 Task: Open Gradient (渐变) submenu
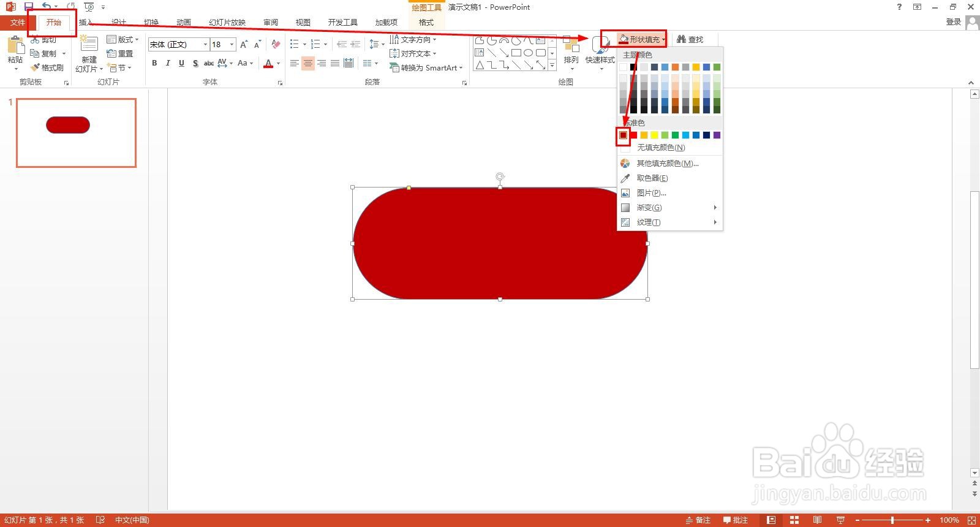click(670, 207)
